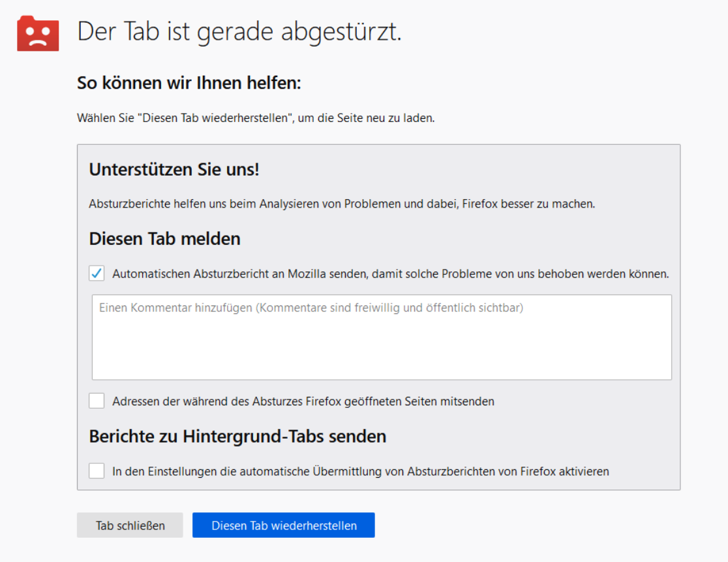Focus the comment text box

(382, 346)
